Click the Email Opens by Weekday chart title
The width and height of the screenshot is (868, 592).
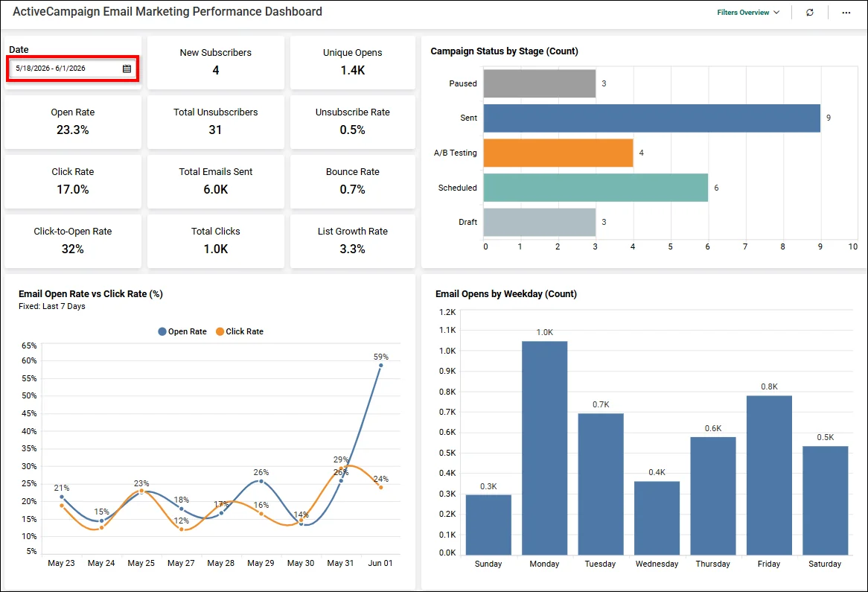coord(506,294)
